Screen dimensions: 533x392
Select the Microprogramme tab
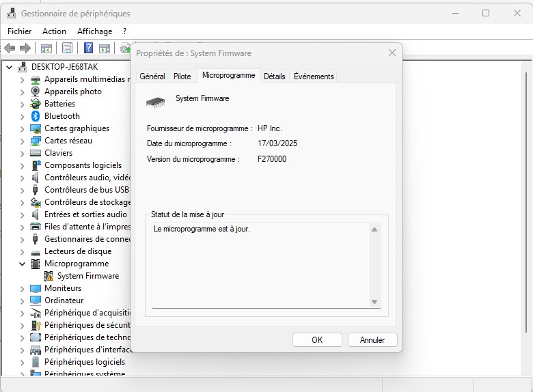[228, 75]
